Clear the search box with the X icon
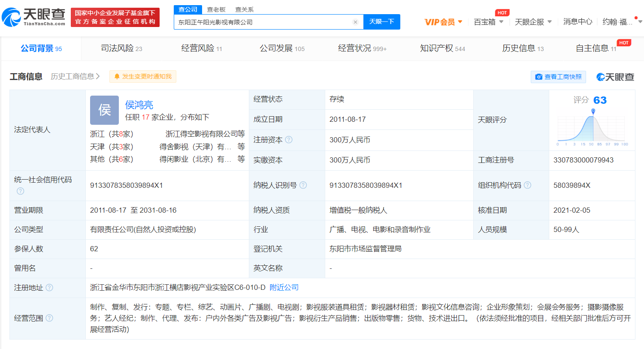644x349 pixels. (x=355, y=22)
